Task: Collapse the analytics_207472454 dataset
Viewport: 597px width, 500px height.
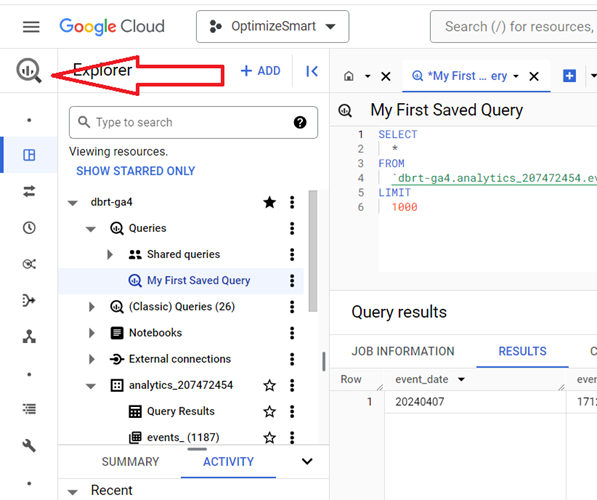Action: tap(91, 386)
